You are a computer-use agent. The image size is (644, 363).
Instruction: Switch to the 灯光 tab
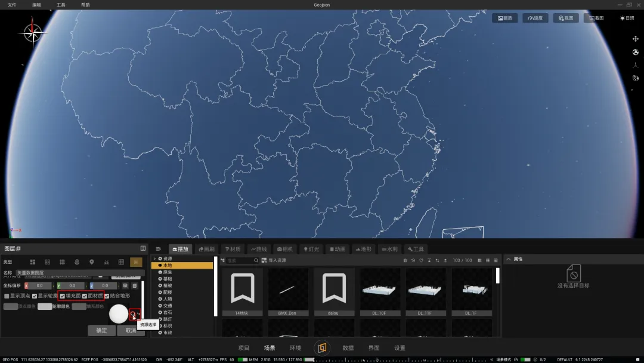point(311,249)
